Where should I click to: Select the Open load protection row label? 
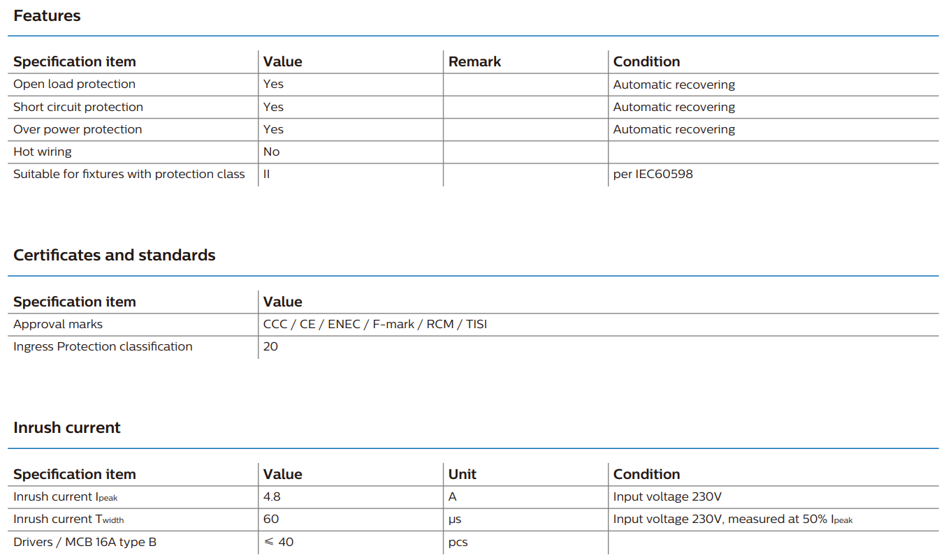click(x=74, y=84)
